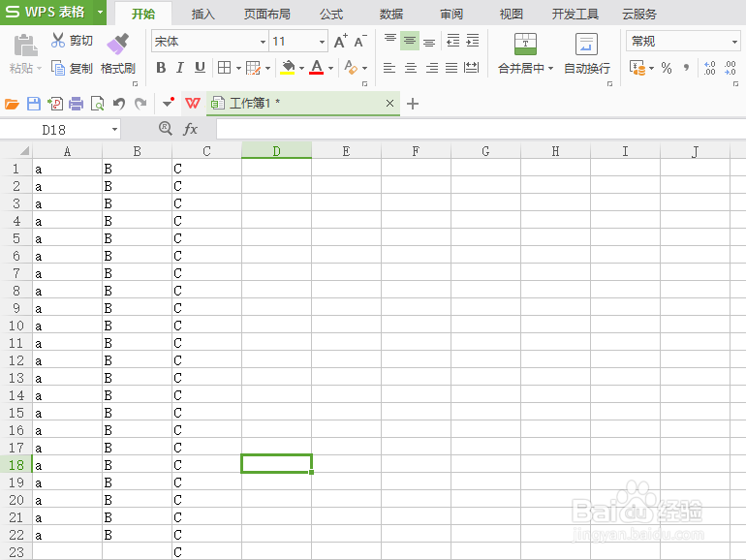Decrease font size with A- icon
Image resolution: width=746 pixels, height=560 pixels.
coord(360,41)
